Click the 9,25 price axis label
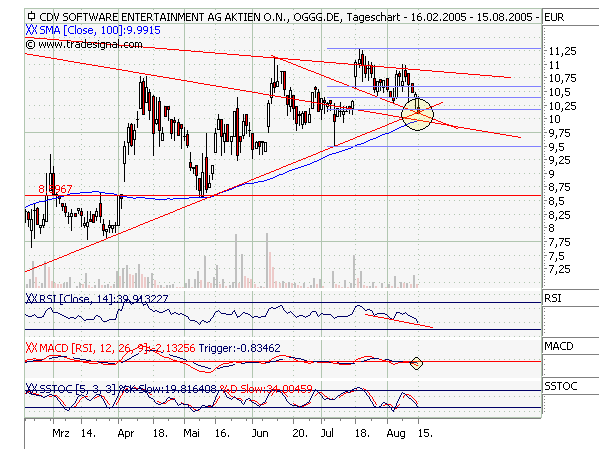 point(559,160)
